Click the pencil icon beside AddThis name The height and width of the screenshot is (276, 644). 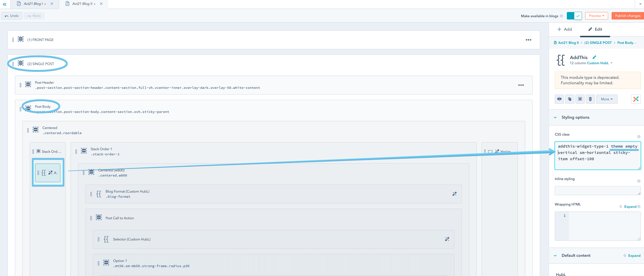(594, 57)
